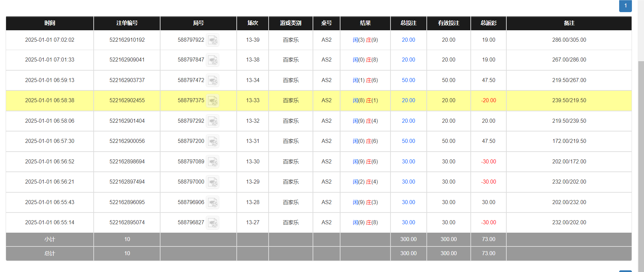Viewport: 644px width, 272px height.
Task: Open the blue 20.00 bet link in session 13-39
Action: 408,40
